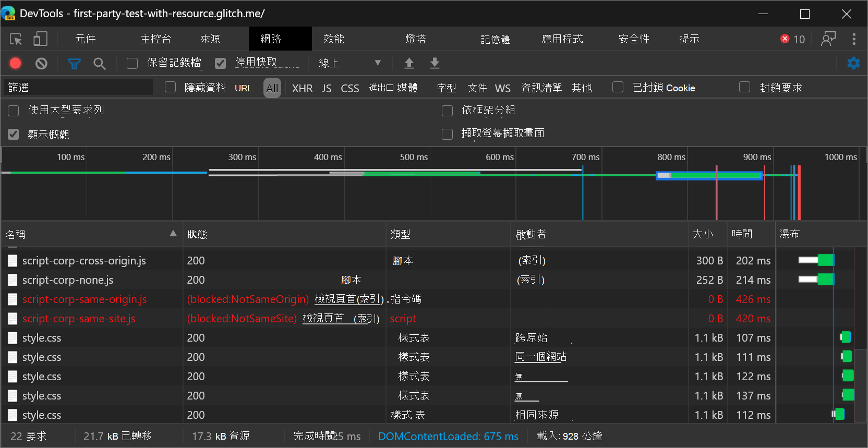Click the blue selected range in overview timeline

point(709,175)
